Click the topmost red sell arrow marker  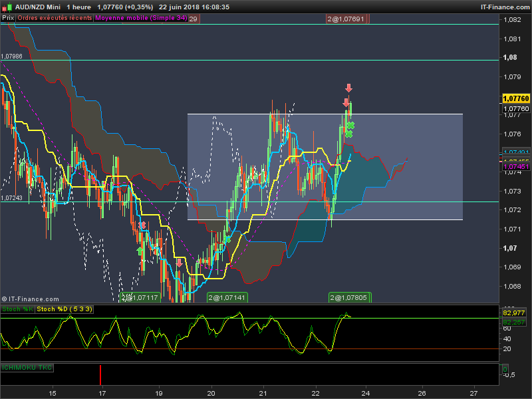pos(348,88)
